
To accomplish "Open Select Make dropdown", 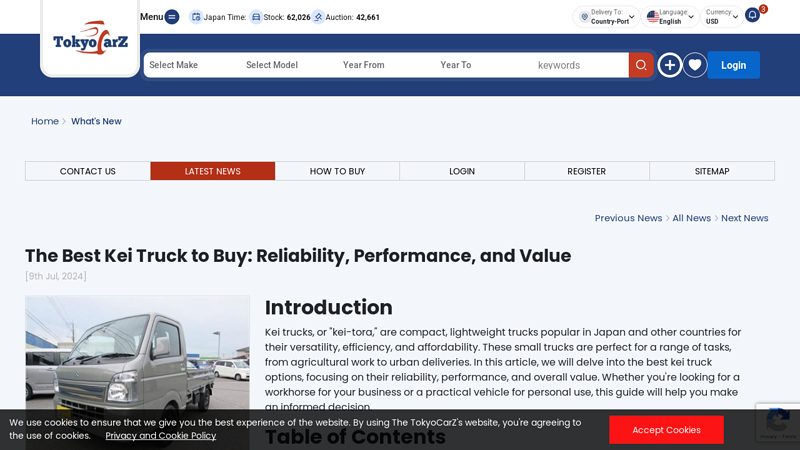I will [x=192, y=65].
